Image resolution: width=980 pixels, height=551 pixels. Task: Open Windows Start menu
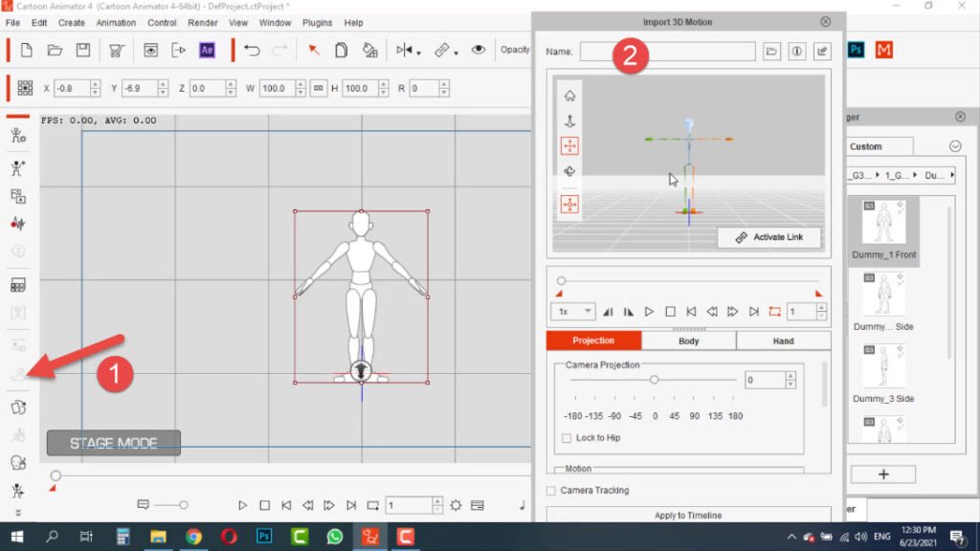(17, 537)
